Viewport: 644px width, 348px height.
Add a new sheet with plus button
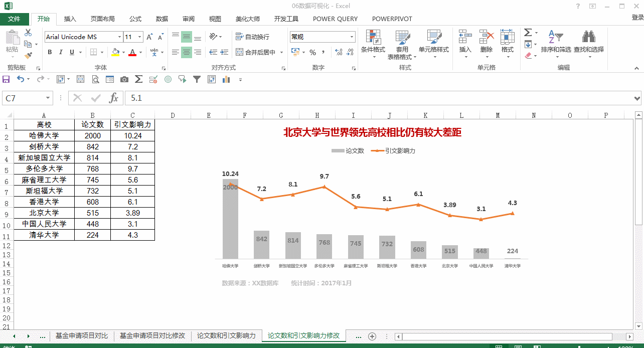(x=372, y=336)
